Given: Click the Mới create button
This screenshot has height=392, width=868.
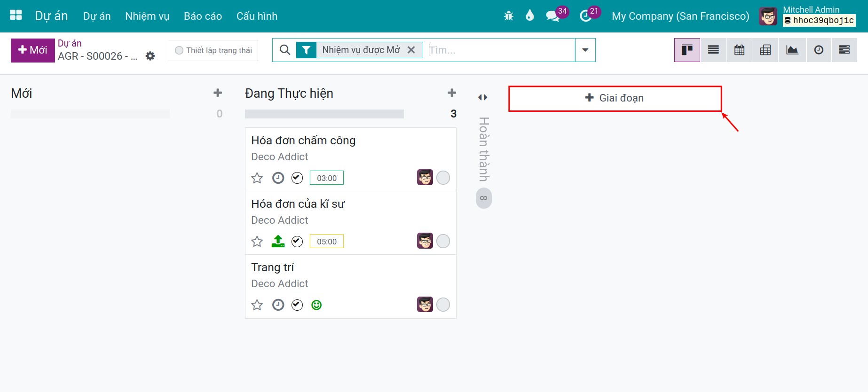Looking at the screenshot, I should [32, 50].
